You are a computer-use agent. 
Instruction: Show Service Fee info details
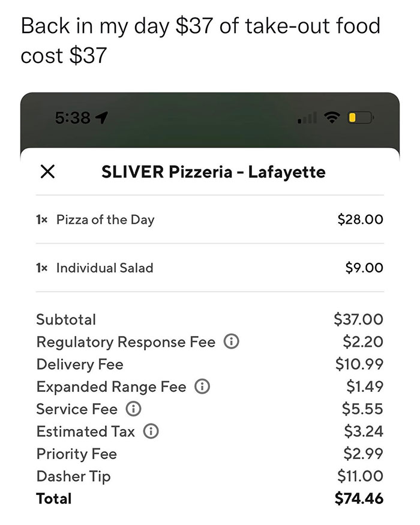tap(133, 409)
